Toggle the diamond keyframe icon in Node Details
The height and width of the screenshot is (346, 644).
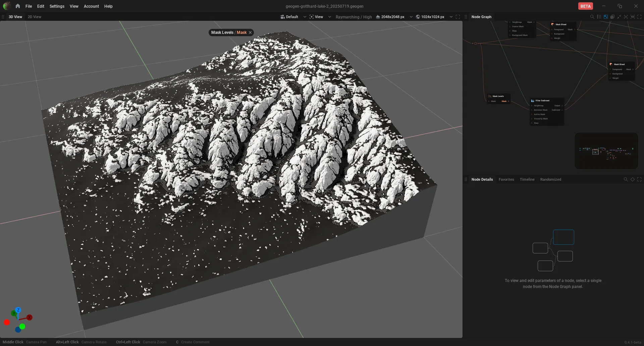tap(633, 179)
